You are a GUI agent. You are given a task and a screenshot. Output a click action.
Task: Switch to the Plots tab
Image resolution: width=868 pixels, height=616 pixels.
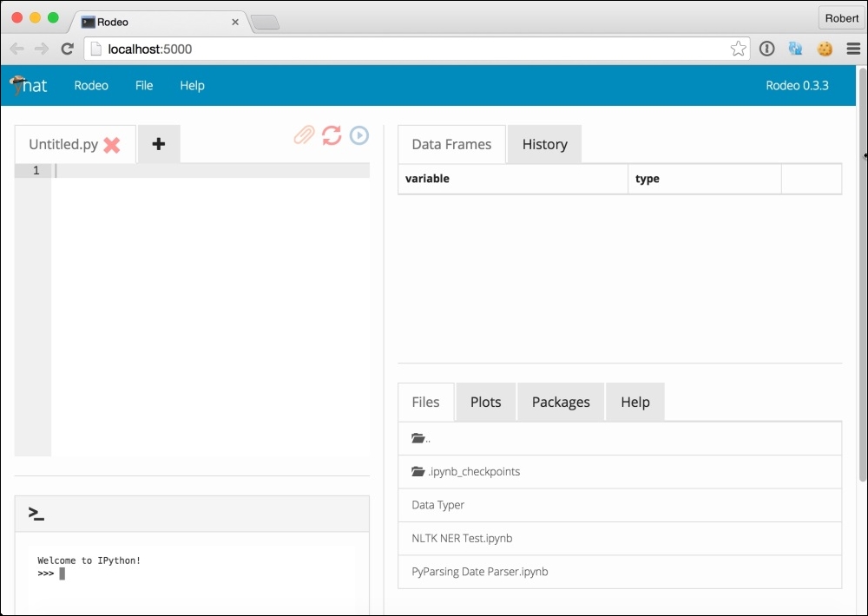click(x=485, y=403)
